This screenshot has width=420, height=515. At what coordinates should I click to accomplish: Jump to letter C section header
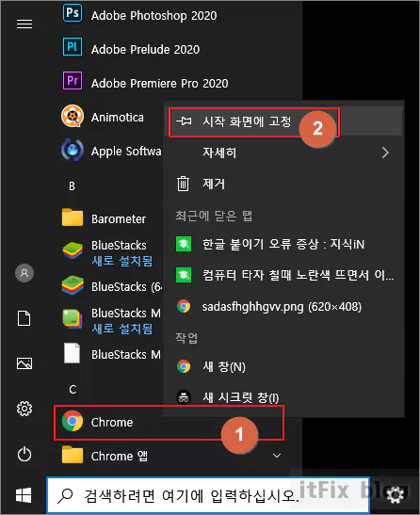(73, 390)
